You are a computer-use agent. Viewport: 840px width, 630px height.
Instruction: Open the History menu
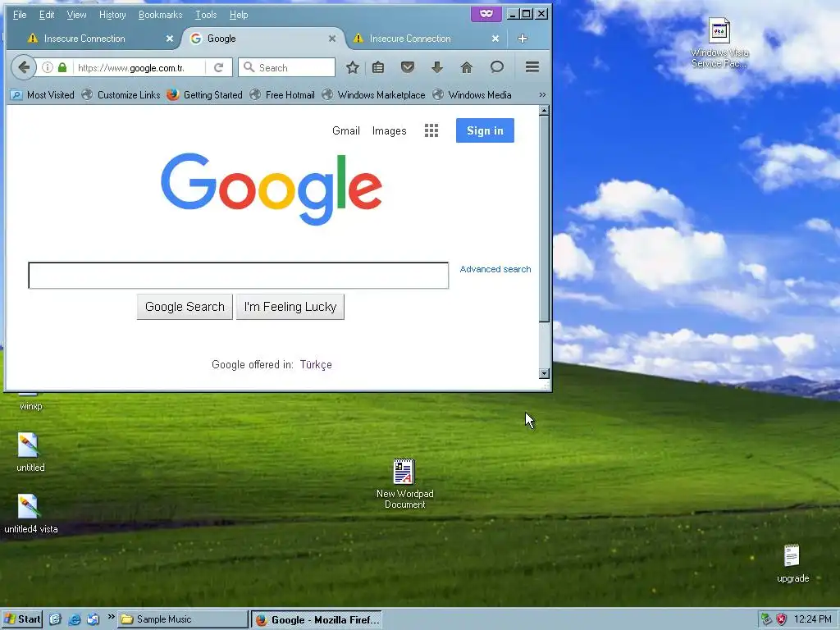(x=112, y=15)
